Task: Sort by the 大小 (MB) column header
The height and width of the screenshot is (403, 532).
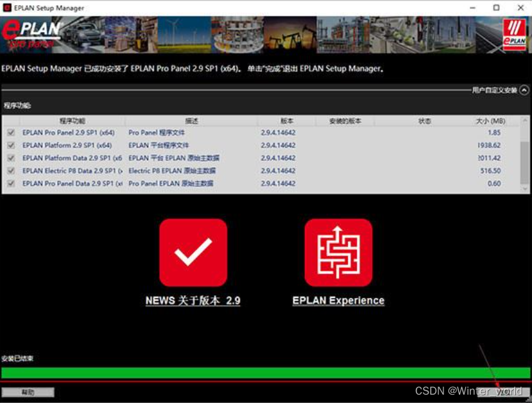Action: point(490,121)
